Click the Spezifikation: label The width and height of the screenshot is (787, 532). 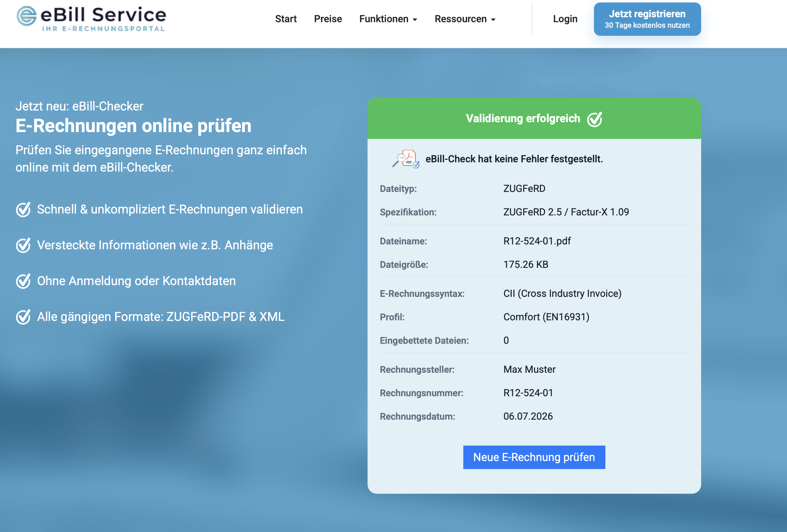click(408, 212)
